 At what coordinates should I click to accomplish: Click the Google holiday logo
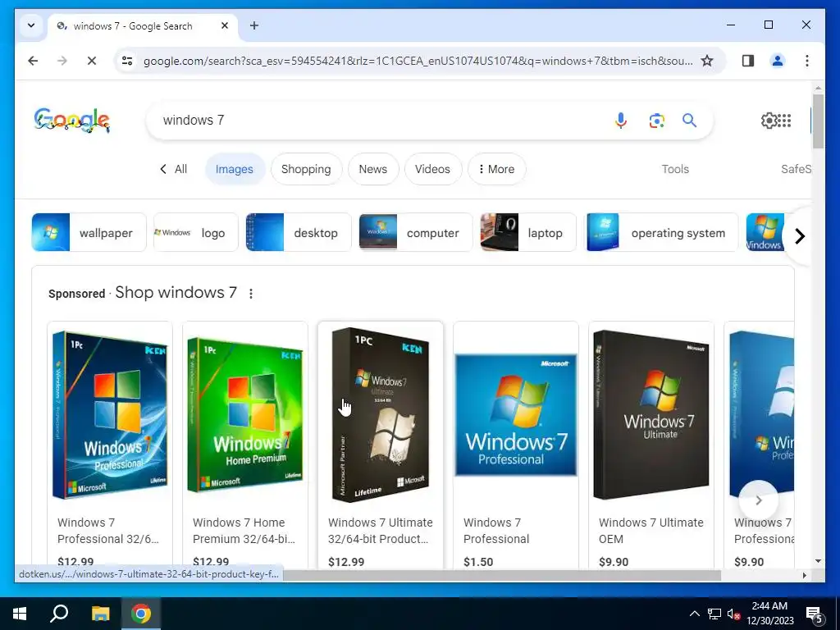tap(72, 120)
